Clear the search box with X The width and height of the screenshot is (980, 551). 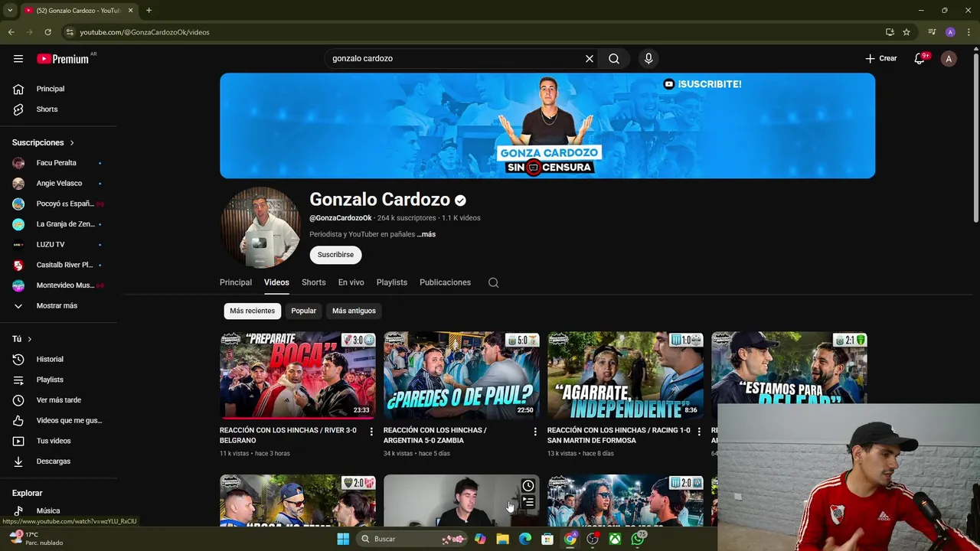coord(590,58)
